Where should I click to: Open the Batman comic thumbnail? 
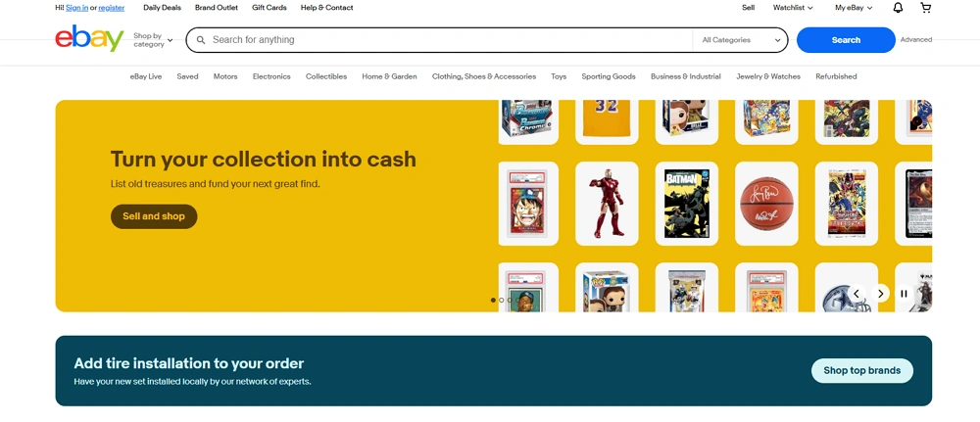[x=686, y=204]
